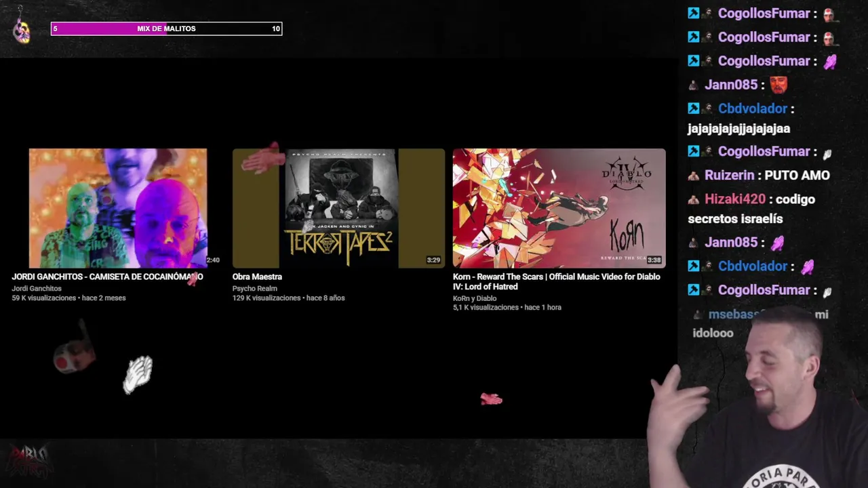Click the 'MIX DE MALITOS' progress bar
Viewport: 868px width, 488px height.
pyautogui.click(x=166, y=28)
